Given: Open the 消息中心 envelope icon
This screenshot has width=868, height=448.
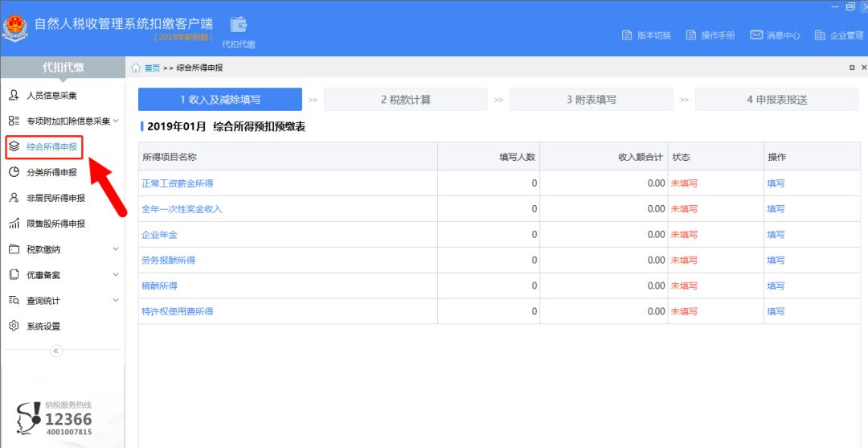Looking at the screenshot, I should [x=756, y=35].
